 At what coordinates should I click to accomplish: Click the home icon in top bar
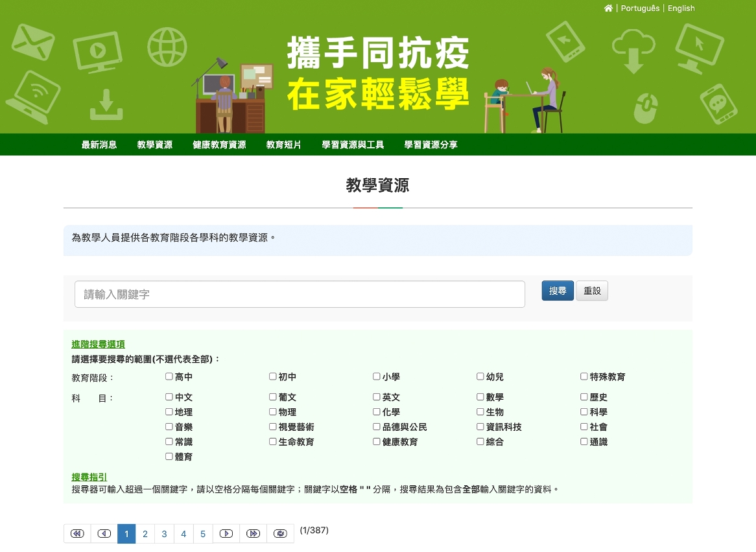[x=608, y=8]
